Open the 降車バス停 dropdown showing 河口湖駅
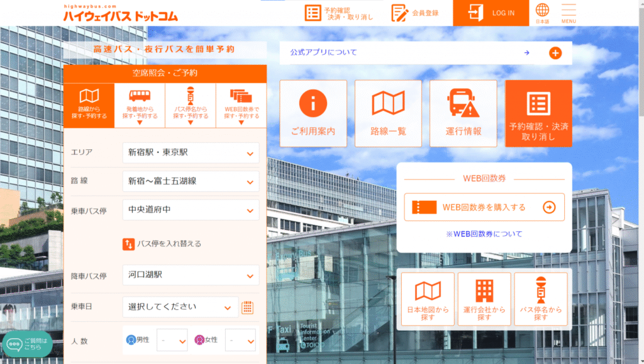Screen dimensions: 644x364 pos(191,275)
